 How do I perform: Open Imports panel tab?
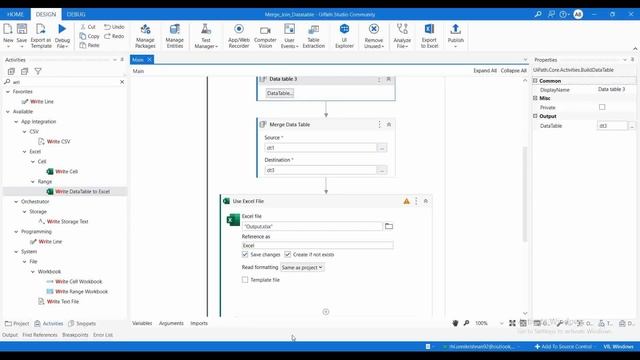[199, 323]
